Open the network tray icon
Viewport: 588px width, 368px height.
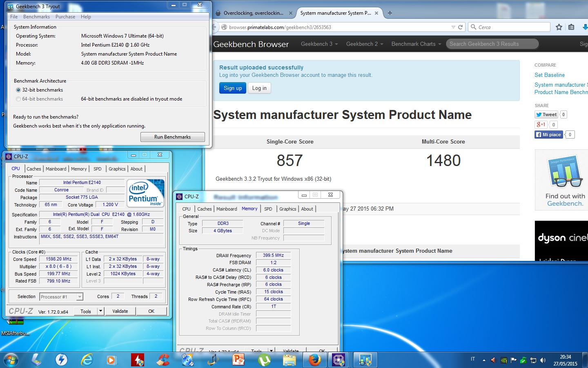(533, 360)
